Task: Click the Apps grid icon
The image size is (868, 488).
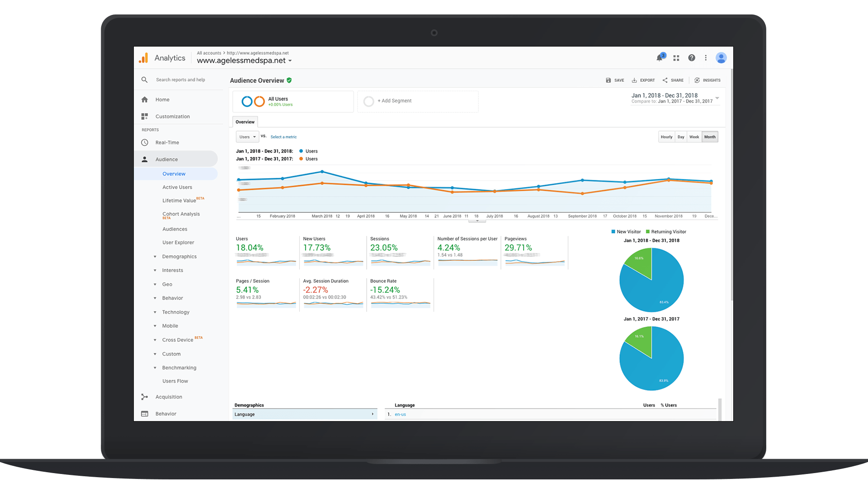Action: click(676, 58)
